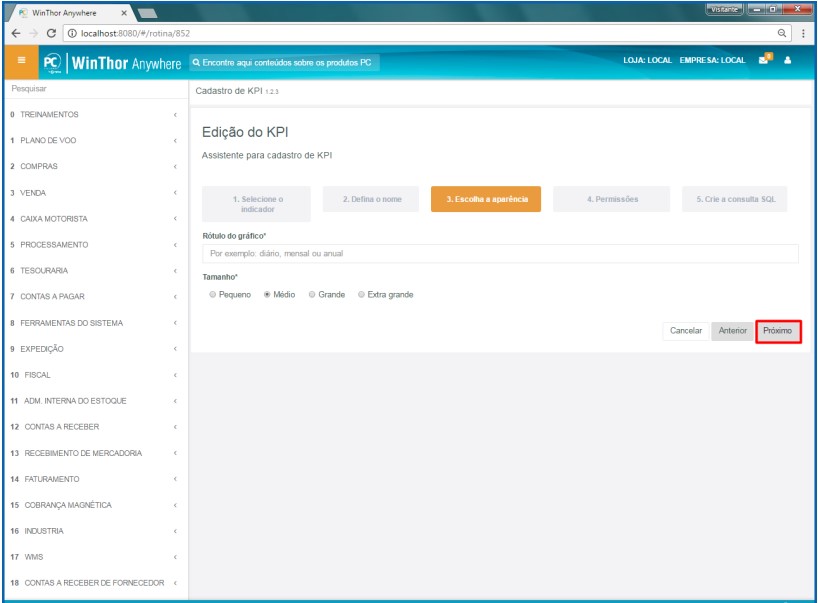This screenshot has height=603, width=818.
Task: Select the Extra grande size radio button
Action: 361,295
